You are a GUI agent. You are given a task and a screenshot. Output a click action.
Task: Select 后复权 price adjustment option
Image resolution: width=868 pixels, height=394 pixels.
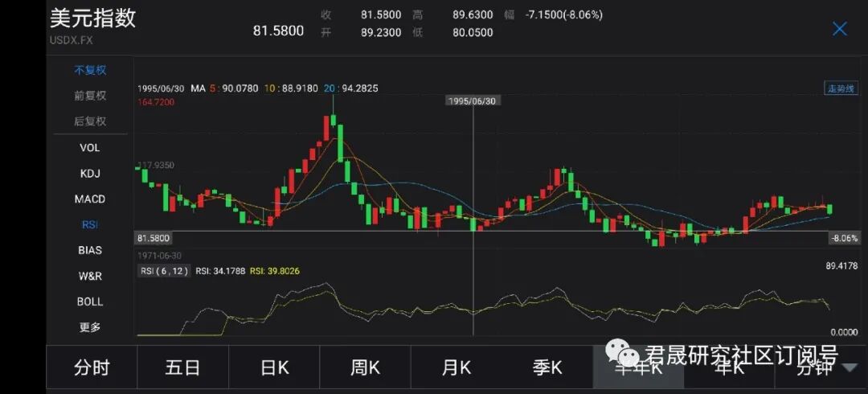coord(90,121)
